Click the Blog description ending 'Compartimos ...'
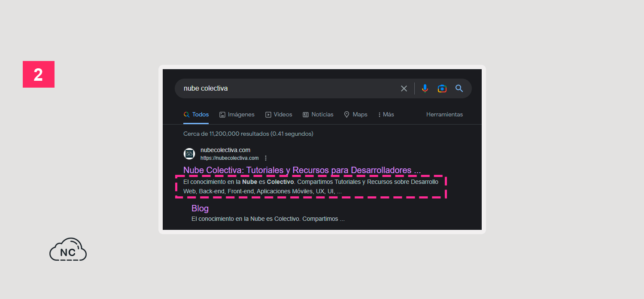The height and width of the screenshot is (299, 644). pyautogui.click(x=268, y=219)
